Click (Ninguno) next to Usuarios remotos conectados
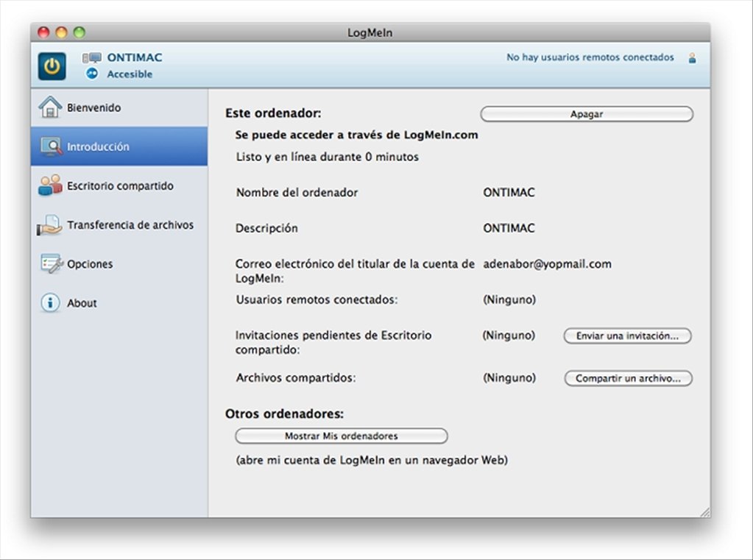The image size is (753, 560). [509, 300]
